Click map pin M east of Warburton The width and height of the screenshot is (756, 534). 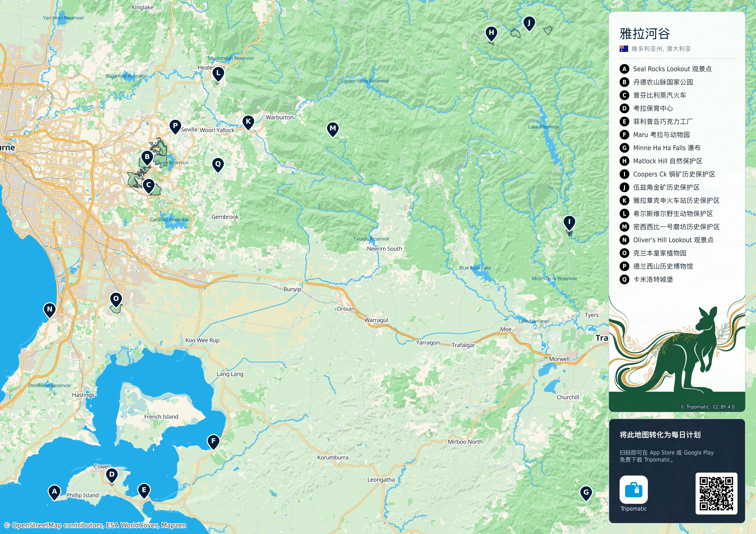333,129
